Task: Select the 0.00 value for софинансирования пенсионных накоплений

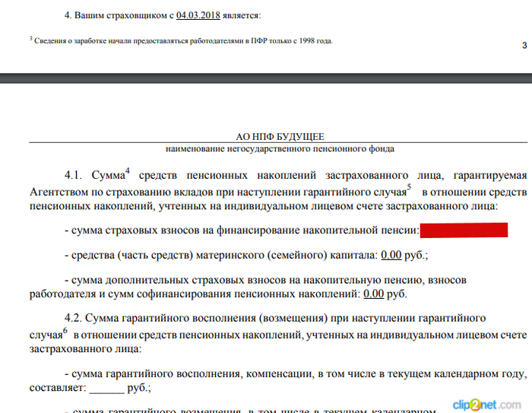Action: [x=373, y=293]
